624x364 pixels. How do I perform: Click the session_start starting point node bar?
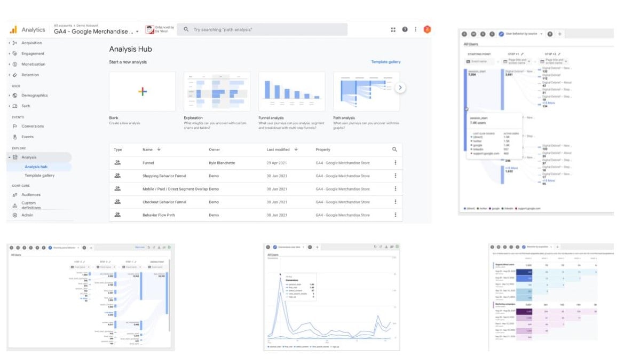[465, 110]
